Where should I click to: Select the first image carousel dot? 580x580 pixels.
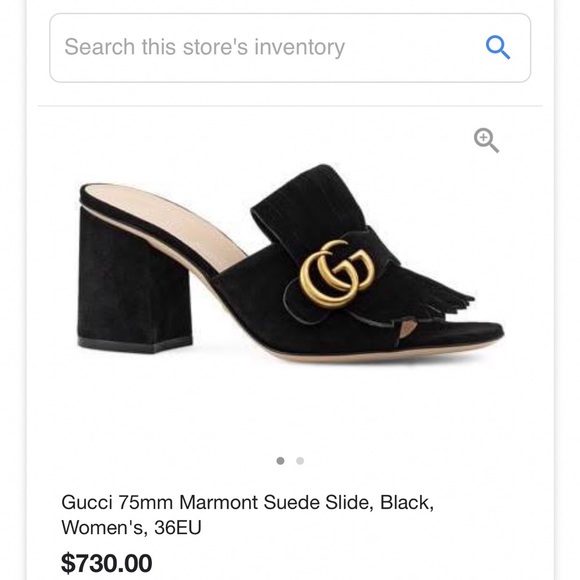coord(280,461)
